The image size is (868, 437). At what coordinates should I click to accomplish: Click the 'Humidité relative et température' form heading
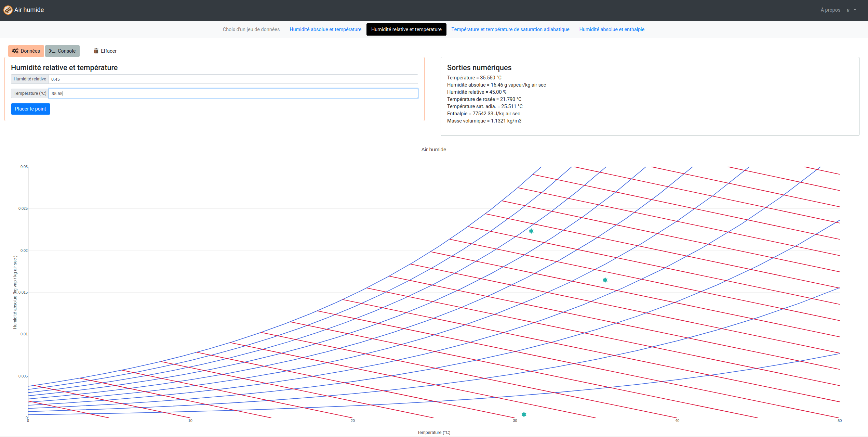pyautogui.click(x=64, y=68)
